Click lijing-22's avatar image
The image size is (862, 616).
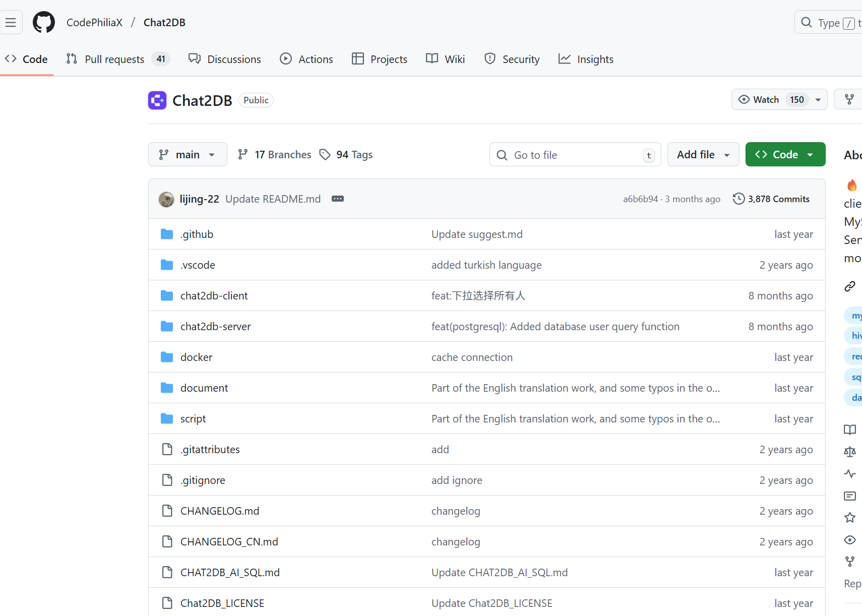coord(166,199)
